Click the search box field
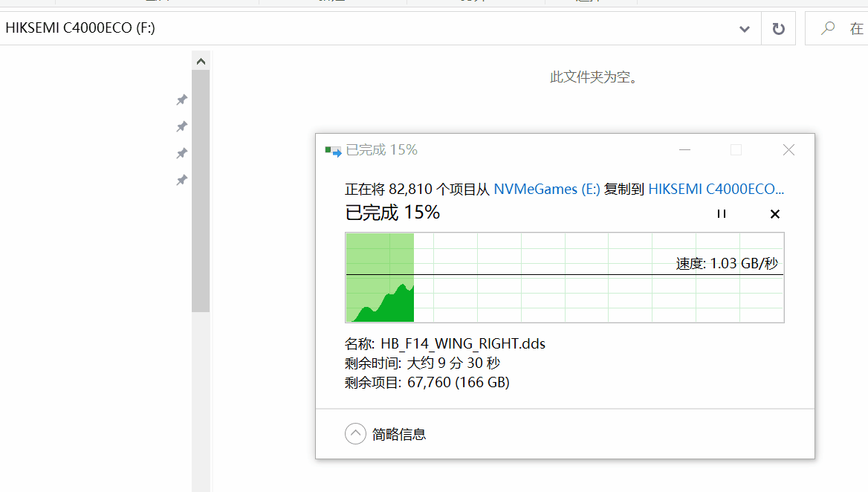Image resolution: width=868 pixels, height=492 pixels. point(837,28)
